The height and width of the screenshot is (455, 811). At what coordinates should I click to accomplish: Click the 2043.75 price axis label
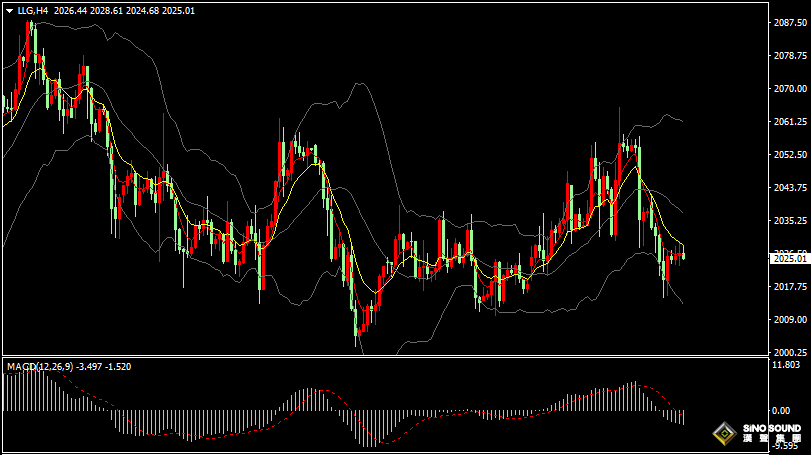791,187
